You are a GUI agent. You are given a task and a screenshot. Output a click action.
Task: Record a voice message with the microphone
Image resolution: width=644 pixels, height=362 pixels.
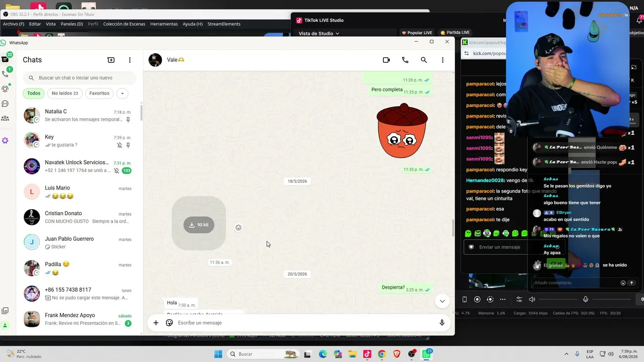click(x=442, y=323)
